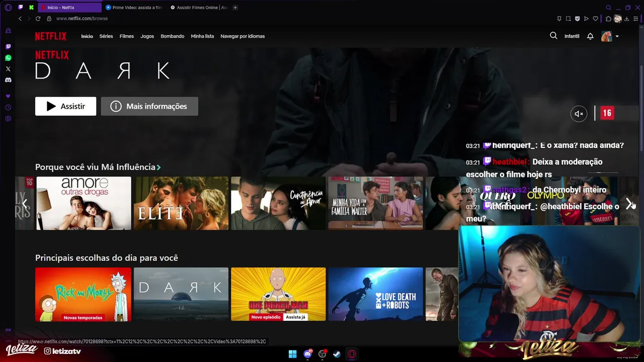Open Porque você viu Má Influência row
The height and width of the screenshot is (362, 644).
[98, 167]
